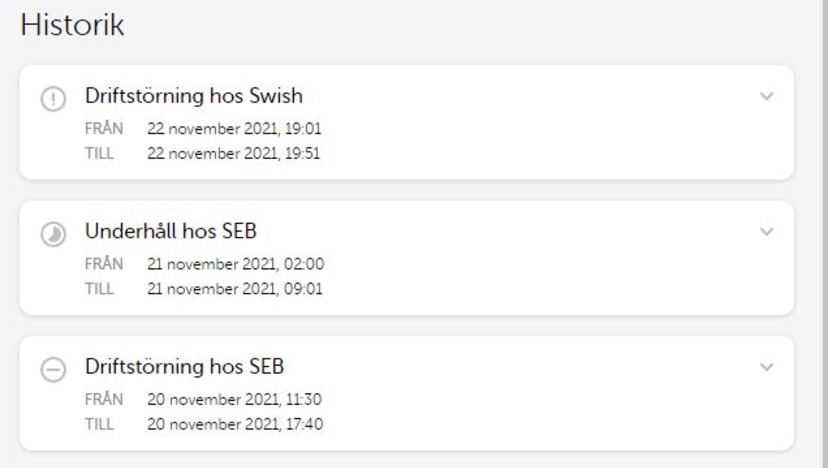Select the 20 november 2021, 17:40 end time
828x468 pixels.
pos(235,424)
